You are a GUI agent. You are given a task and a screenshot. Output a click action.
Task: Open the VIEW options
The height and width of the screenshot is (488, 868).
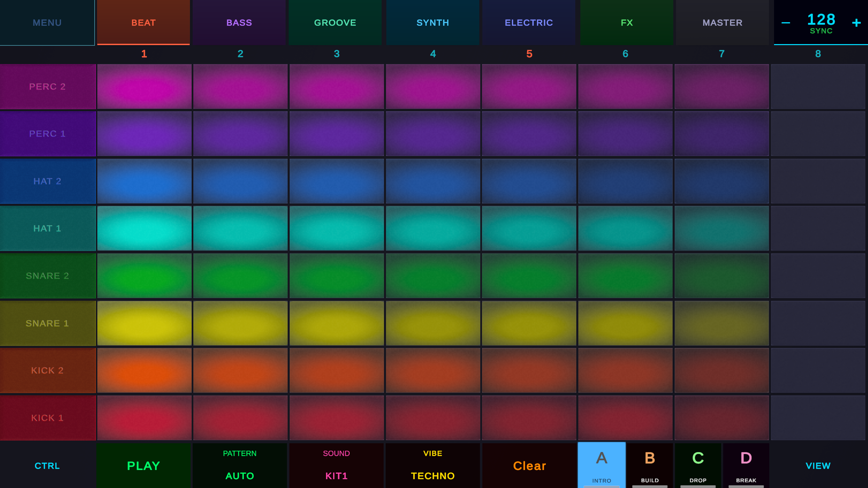(x=818, y=466)
